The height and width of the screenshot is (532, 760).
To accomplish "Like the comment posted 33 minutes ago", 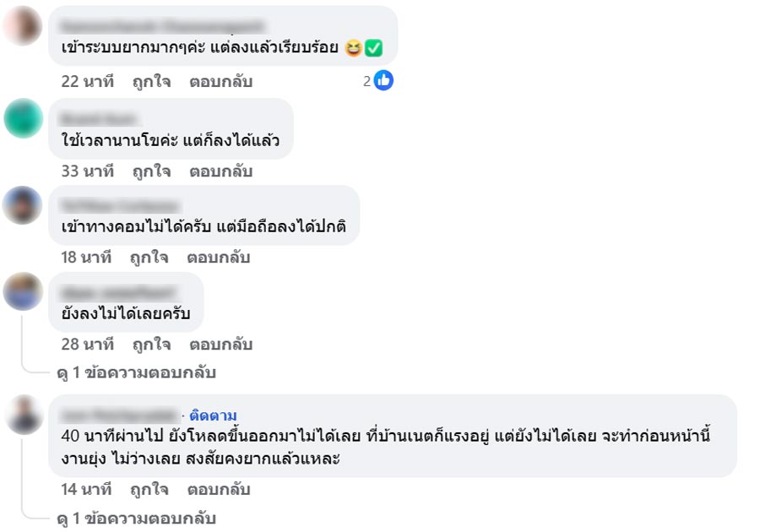I will (151, 171).
